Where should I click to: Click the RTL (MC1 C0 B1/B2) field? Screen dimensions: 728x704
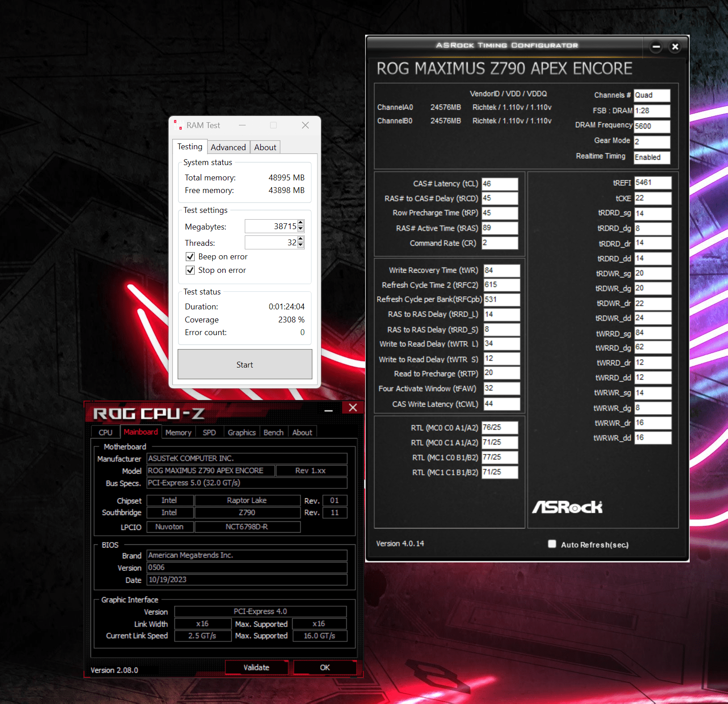point(500,457)
